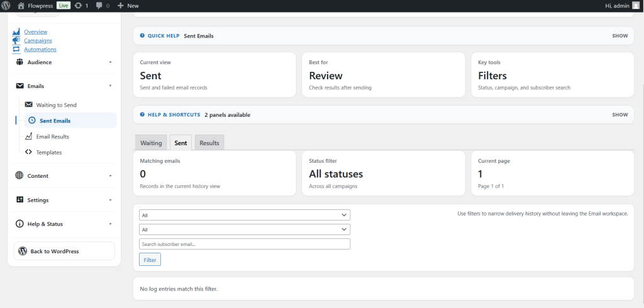
Task: Click the 'All statuses' value text
Action: coord(336,173)
